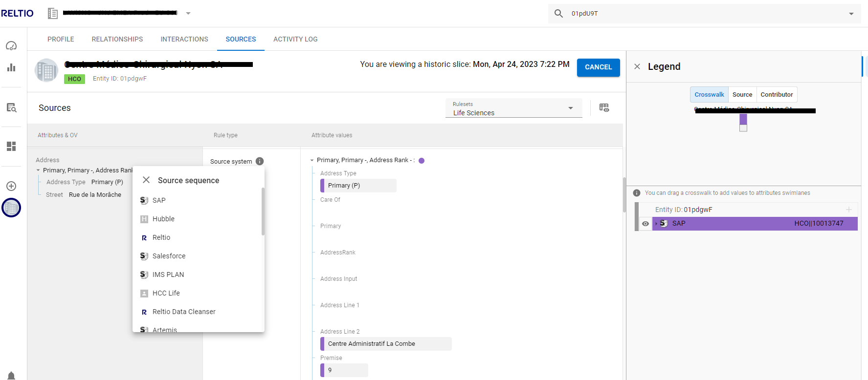
Task: Click the purple crosswalk color swatch in legend
Action: (743, 119)
